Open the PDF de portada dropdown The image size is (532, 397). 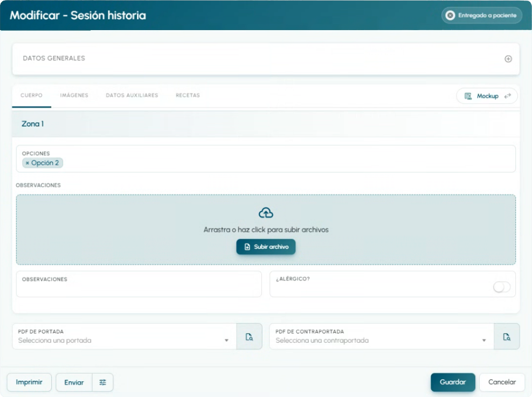(x=124, y=336)
